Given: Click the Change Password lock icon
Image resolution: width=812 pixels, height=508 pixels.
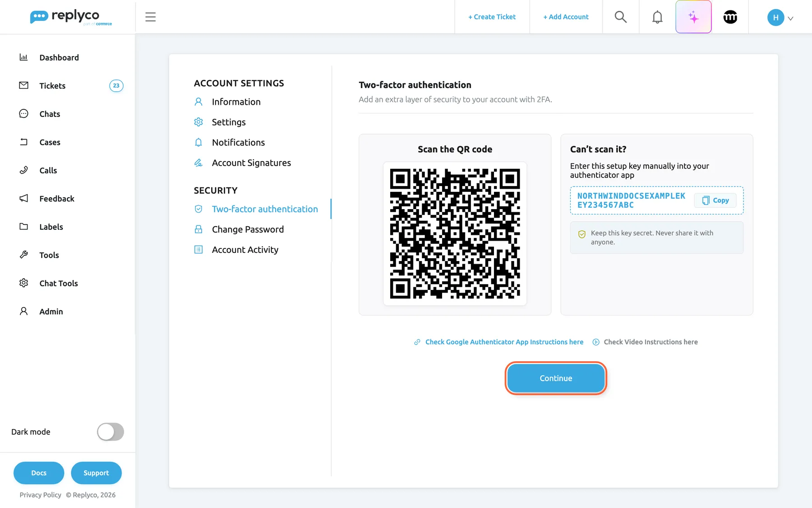Looking at the screenshot, I should [198, 229].
